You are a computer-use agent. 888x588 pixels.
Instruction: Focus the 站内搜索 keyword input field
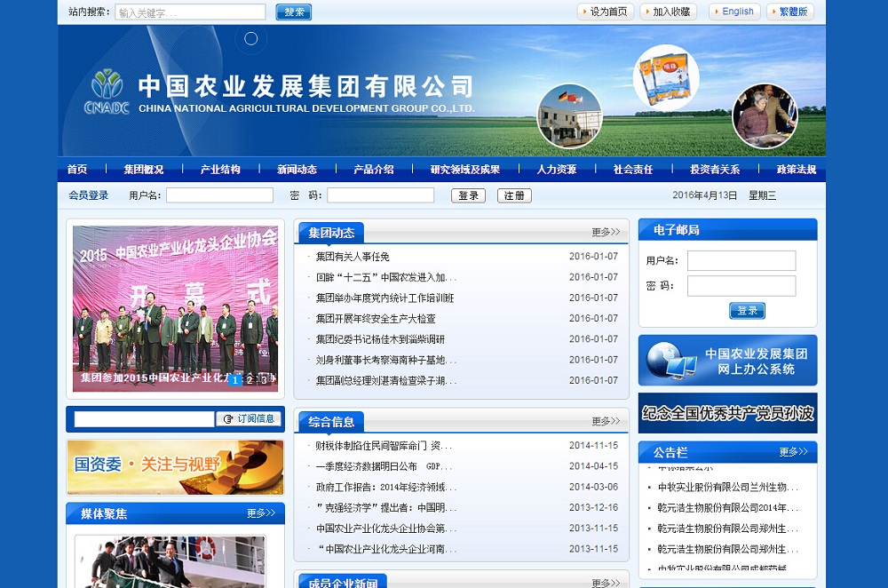tap(190, 12)
